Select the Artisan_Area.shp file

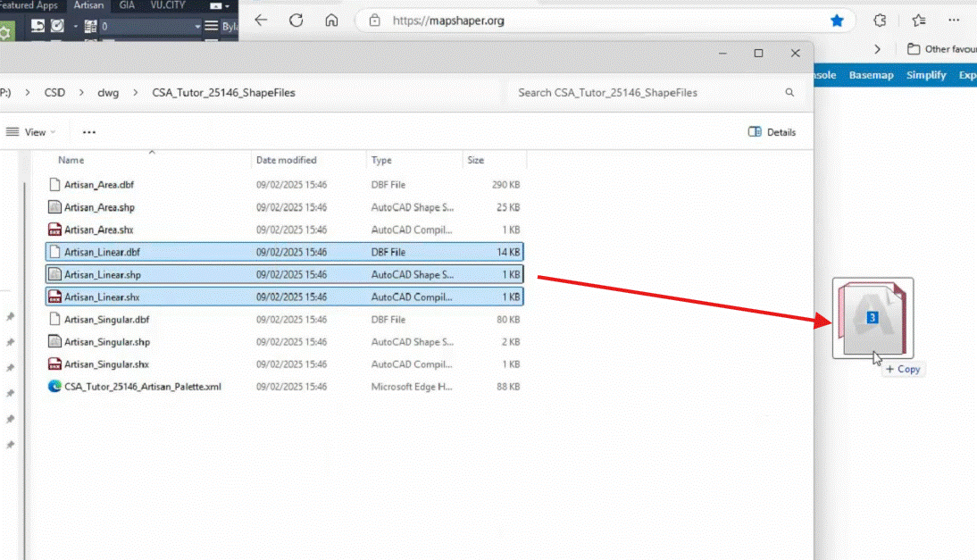pyautogui.click(x=99, y=207)
